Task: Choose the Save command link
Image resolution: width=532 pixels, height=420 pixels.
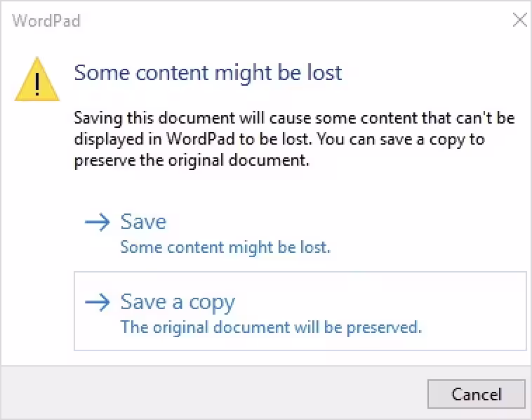Action: (x=143, y=223)
